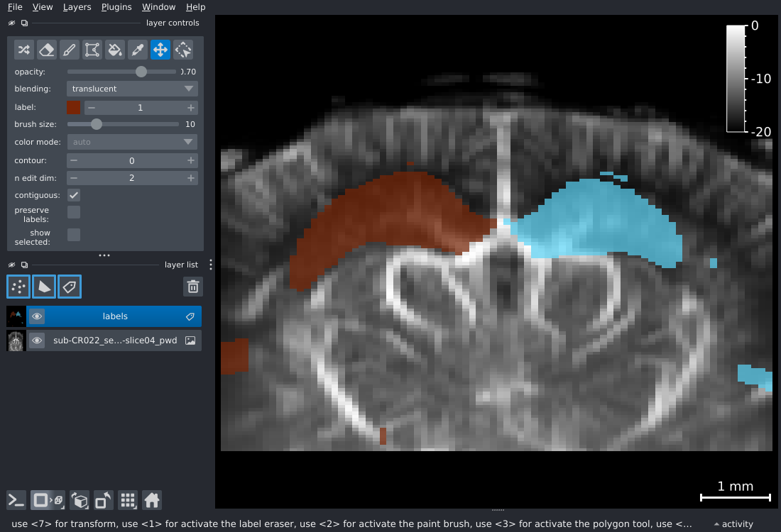Viewport: 781px width, 532px height.
Task: Add a new shapes layer
Action: (x=44, y=287)
